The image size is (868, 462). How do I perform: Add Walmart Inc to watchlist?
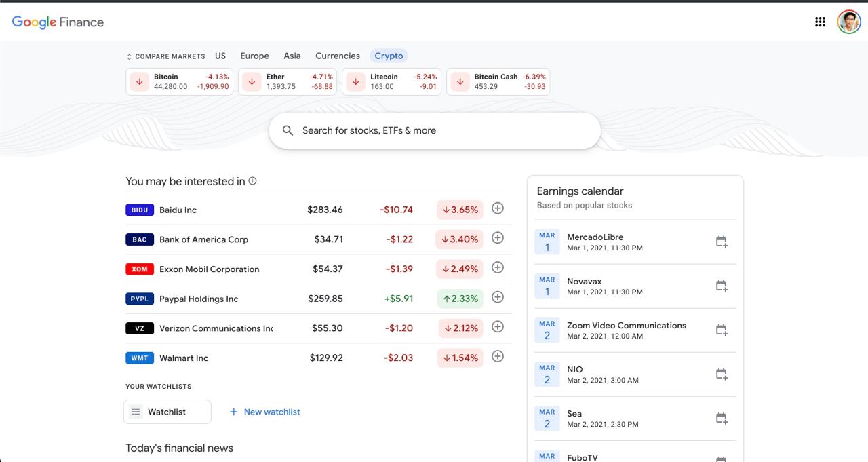click(x=498, y=356)
